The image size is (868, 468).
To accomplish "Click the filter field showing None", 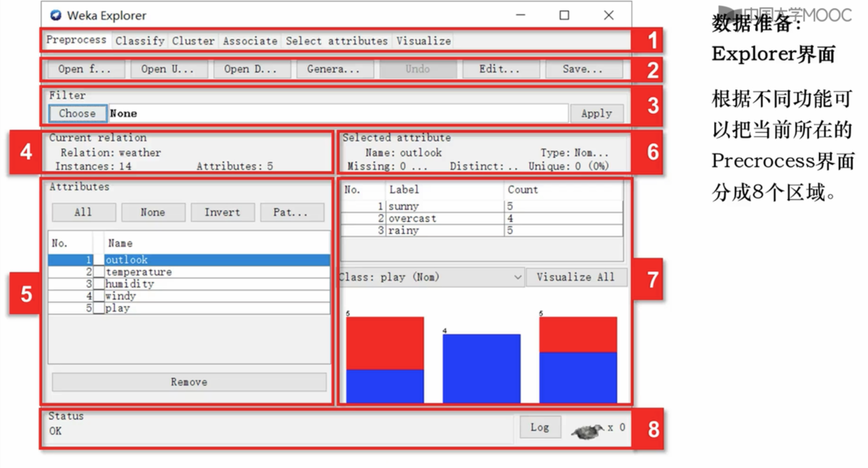I will (x=337, y=113).
